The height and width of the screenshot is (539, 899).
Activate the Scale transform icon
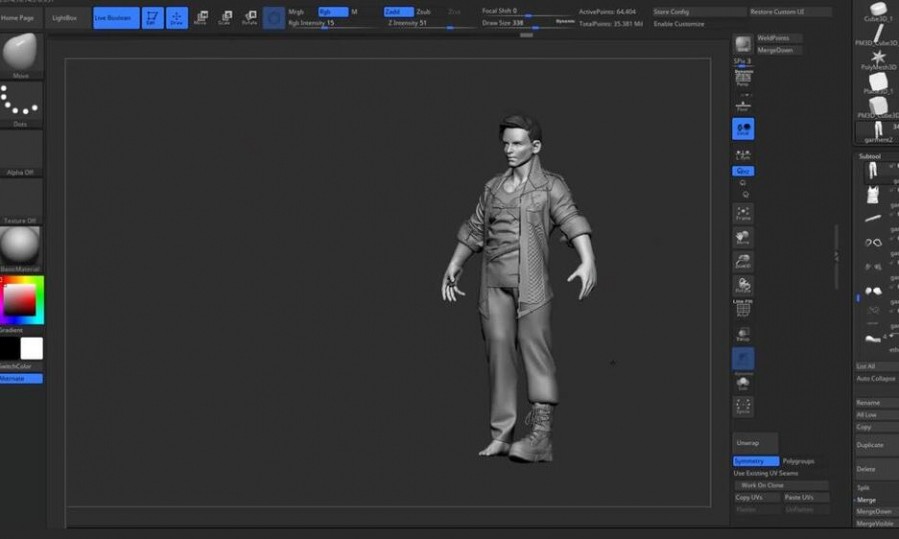225,18
